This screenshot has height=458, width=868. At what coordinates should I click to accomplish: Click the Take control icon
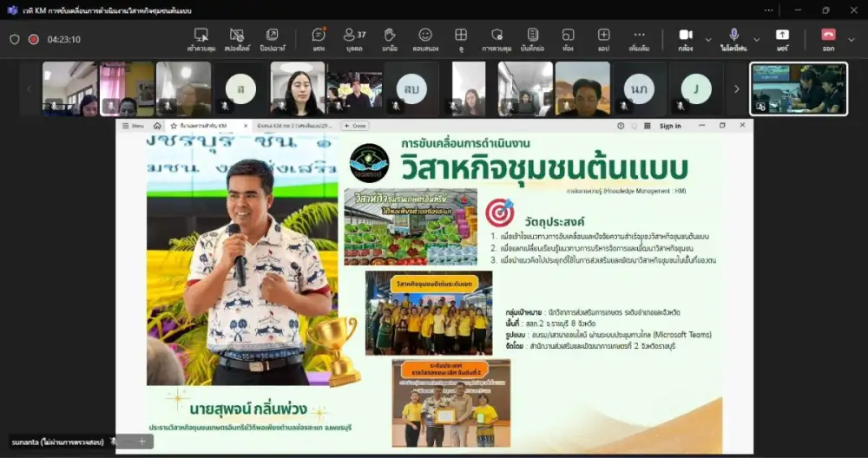[201, 38]
